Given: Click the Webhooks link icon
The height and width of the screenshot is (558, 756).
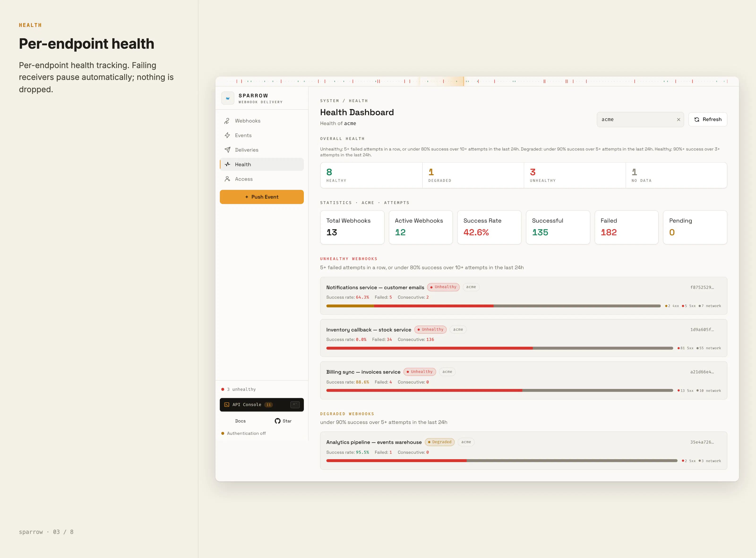Looking at the screenshot, I should pos(227,121).
